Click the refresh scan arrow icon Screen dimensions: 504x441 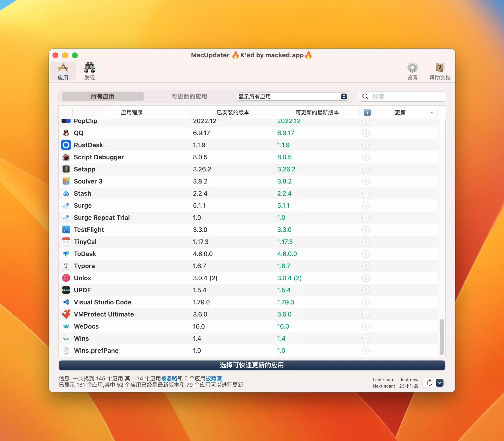point(429,383)
